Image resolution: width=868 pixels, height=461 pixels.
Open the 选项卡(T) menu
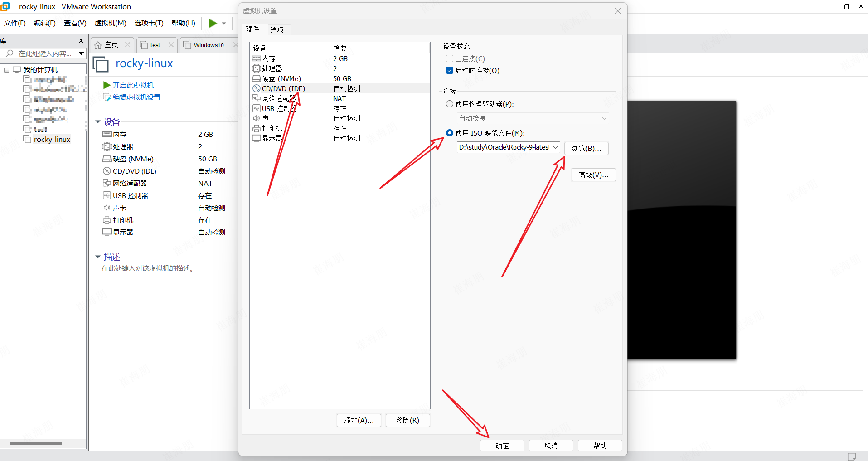[x=149, y=23]
